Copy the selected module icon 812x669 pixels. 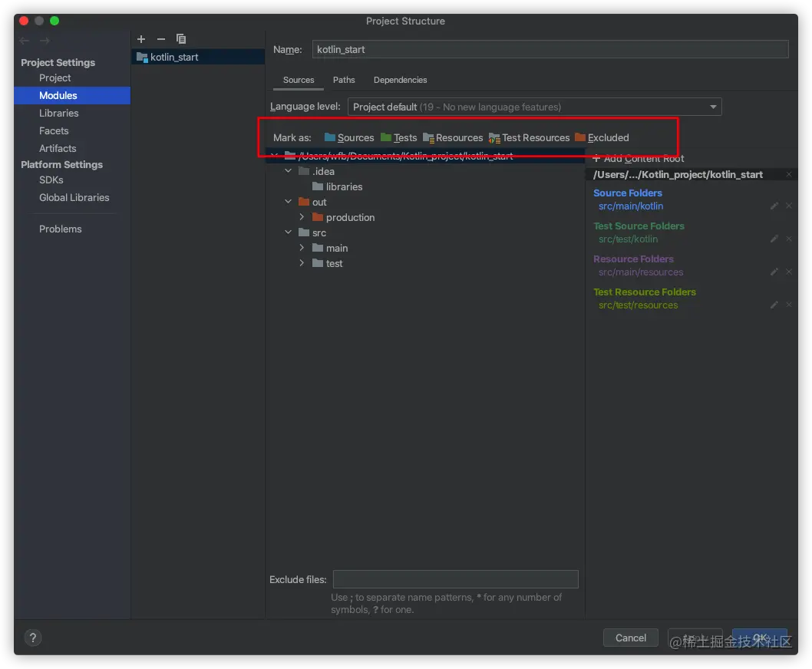click(180, 39)
